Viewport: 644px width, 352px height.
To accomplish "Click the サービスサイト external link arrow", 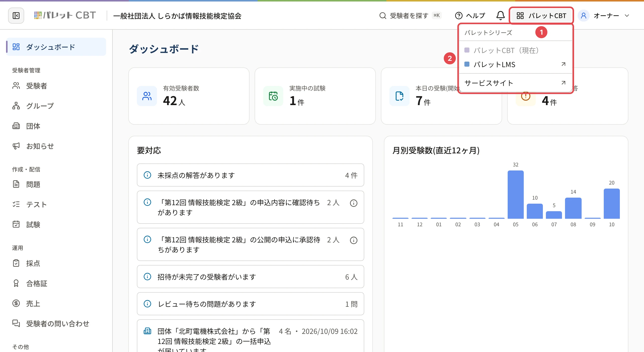I will pos(563,83).
